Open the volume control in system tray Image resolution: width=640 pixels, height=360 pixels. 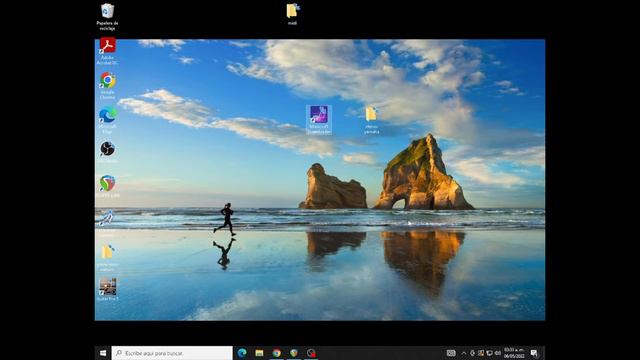(x=498, y=353)
